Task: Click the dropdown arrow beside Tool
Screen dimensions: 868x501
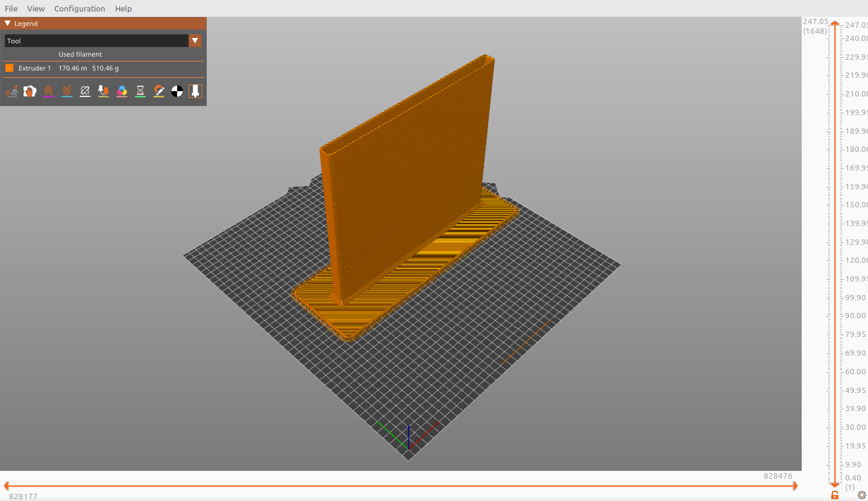Action: click(195, 41)
